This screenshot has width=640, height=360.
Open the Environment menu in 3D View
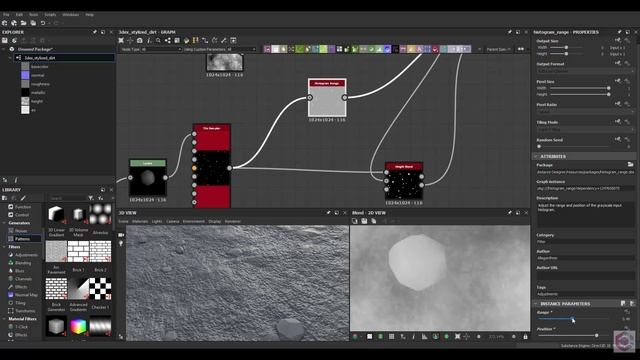(x=193, y=222)
